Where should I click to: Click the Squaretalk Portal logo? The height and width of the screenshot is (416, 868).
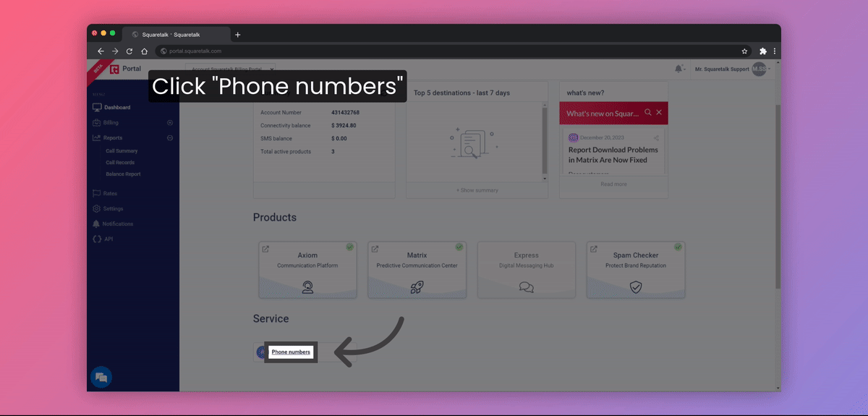pos(125,69)
